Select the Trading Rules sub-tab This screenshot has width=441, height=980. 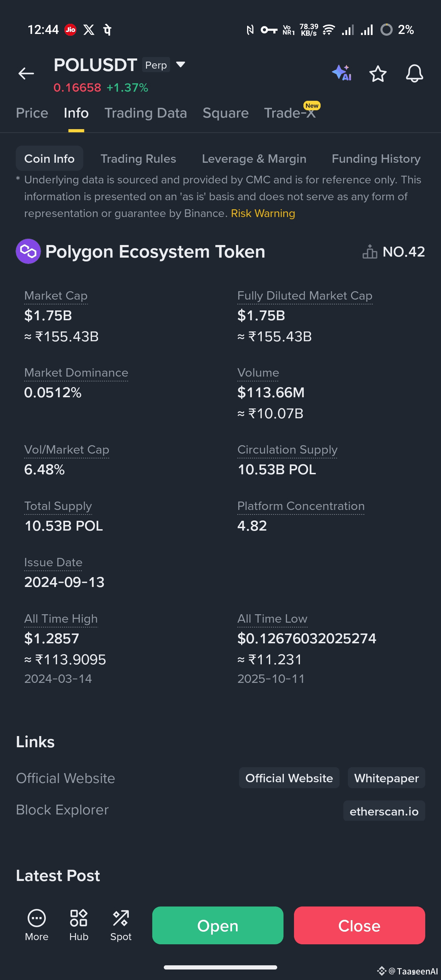click(138, 159)
